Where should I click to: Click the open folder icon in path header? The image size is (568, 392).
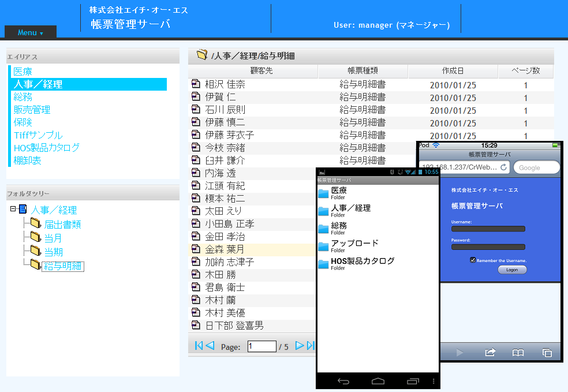coord(202,55)
